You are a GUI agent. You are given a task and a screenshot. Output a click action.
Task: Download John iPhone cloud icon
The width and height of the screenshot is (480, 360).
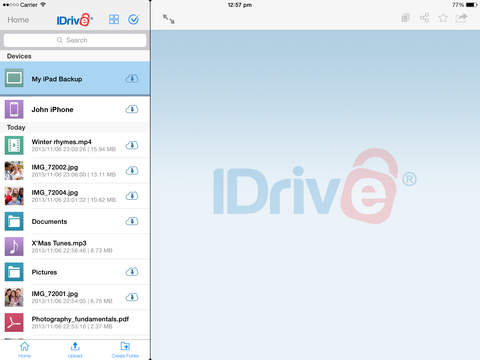coord(132,109)
